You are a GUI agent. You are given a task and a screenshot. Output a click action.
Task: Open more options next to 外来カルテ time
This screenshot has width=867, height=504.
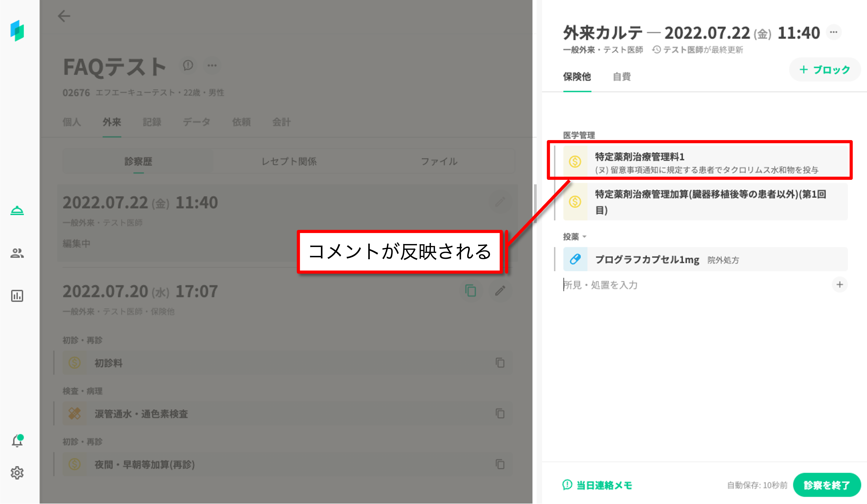[833, 32]
